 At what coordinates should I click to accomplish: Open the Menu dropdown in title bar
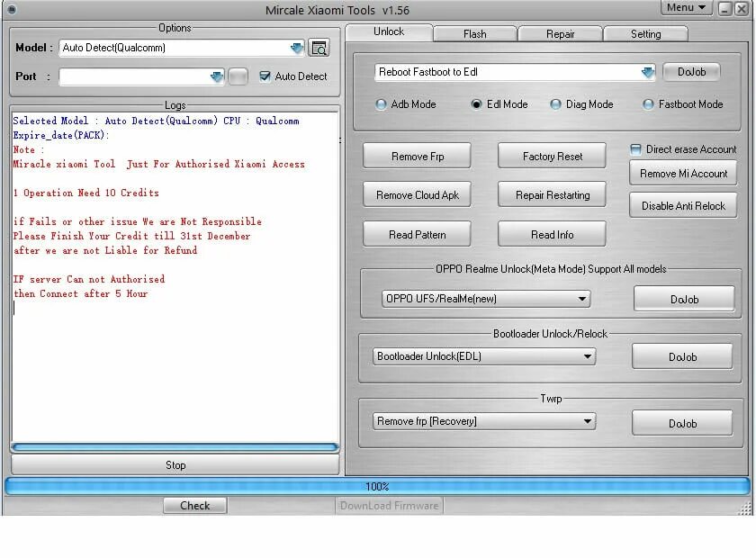pos(687,8)
